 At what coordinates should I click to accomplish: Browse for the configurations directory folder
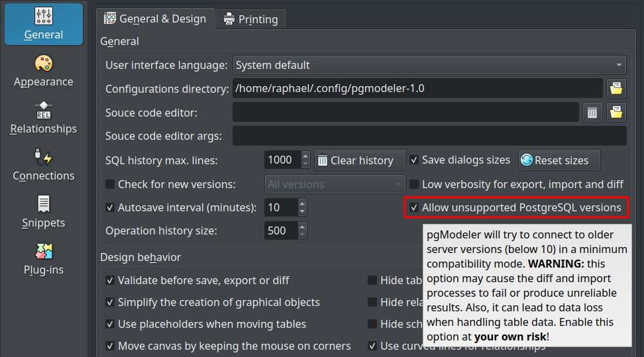pos(616,88)
